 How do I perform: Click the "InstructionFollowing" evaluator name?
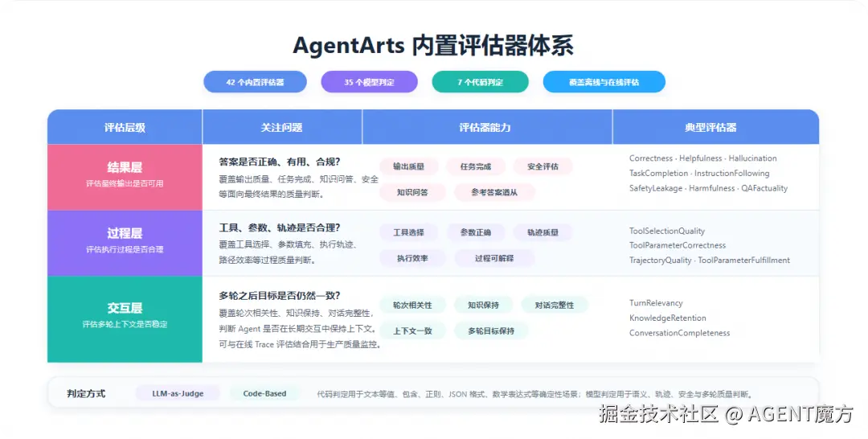732,174
